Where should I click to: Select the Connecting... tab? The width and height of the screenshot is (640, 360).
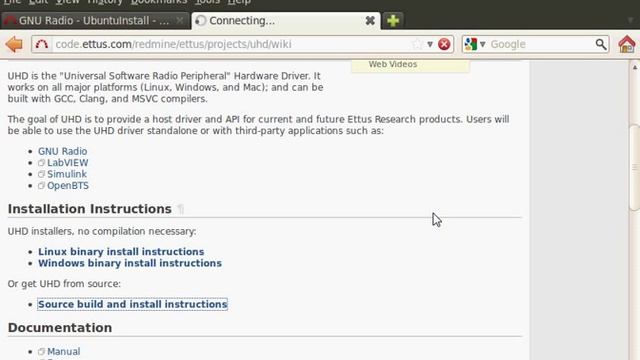click(x=286, y=20)
